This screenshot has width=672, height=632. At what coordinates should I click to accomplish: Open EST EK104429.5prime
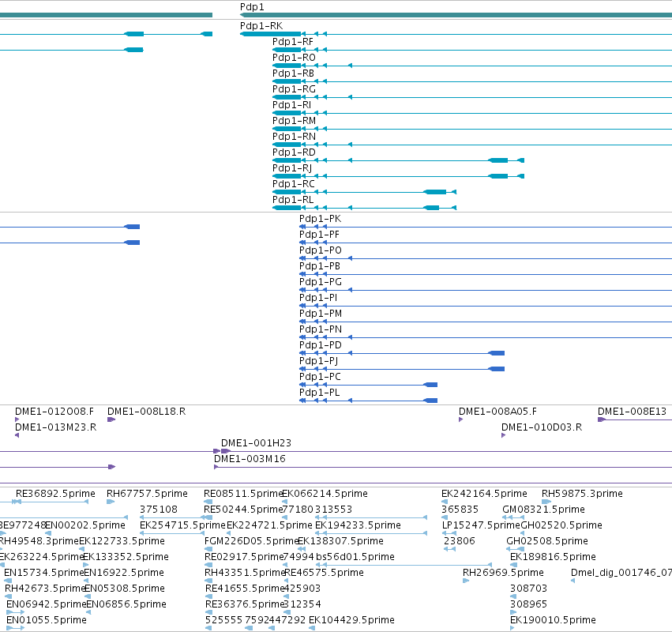click(x=351, y=620)
